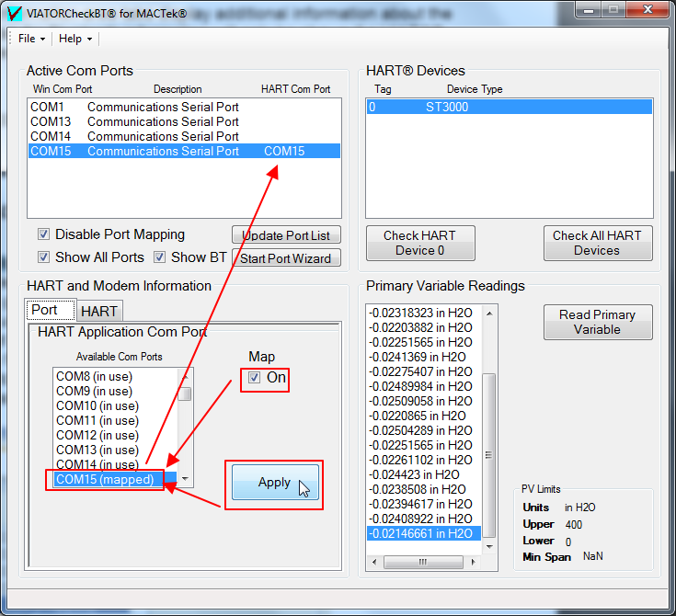Select reading -0.02261102 in H2O
The height and width of the screenshot is (616, 676).
click(x=424, y=460)
